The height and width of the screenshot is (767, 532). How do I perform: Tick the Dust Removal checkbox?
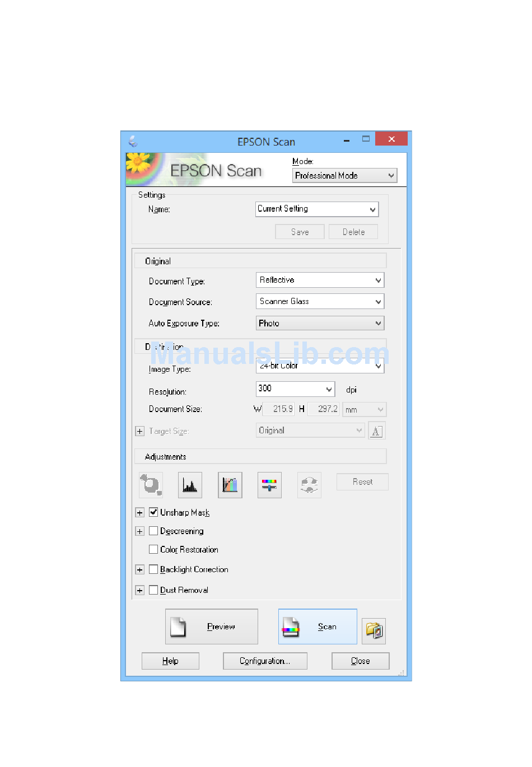pyautogui.click(x=153, y=590)
